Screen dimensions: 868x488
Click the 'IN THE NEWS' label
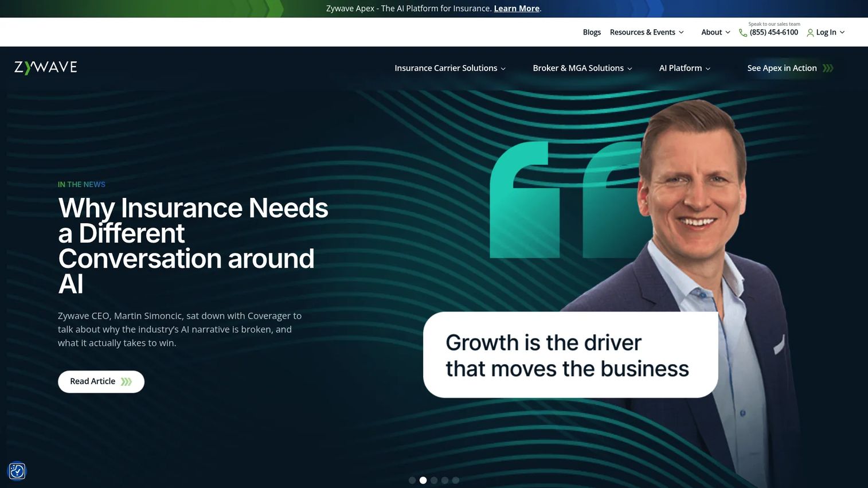pyautogui.click(x=81, y=185)
